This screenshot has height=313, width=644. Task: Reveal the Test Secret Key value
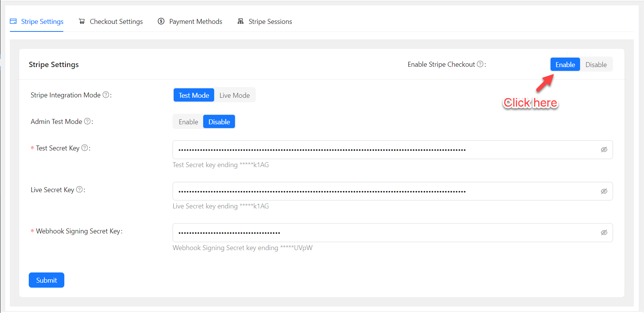(604, 150)
